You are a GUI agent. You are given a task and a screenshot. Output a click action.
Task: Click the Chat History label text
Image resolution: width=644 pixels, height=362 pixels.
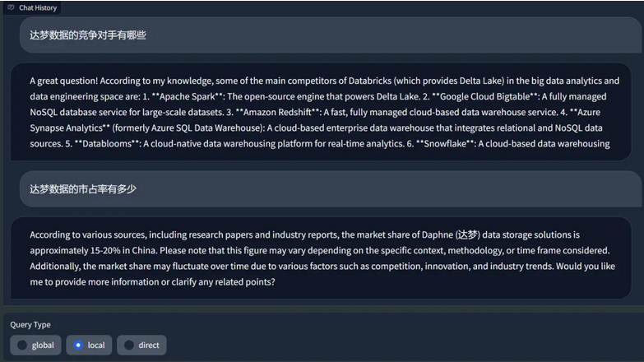point(38,7)
